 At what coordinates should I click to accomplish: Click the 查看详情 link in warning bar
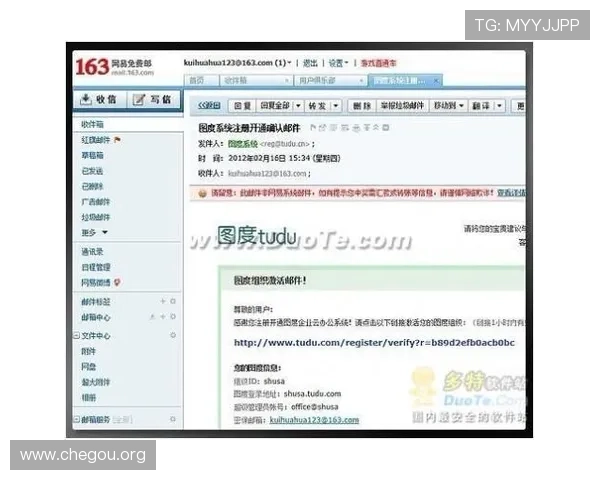click(511, 193)
